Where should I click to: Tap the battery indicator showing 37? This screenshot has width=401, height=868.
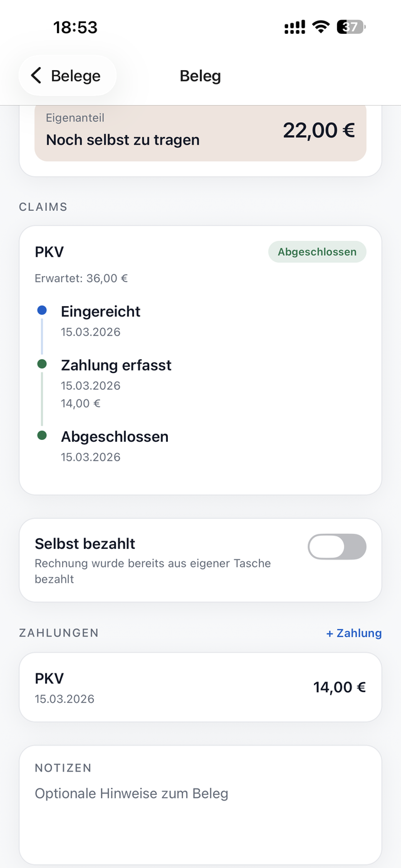click(349, 27)
